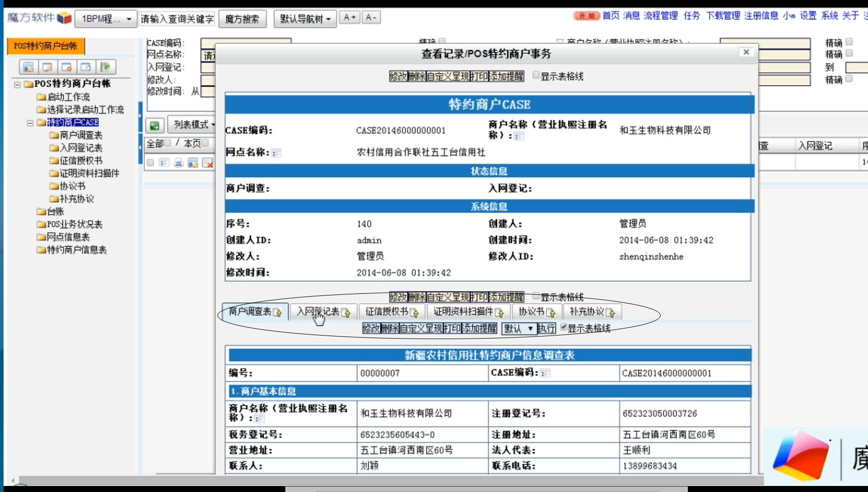Close the 查看记录 dialog with X

pos(746,52)
